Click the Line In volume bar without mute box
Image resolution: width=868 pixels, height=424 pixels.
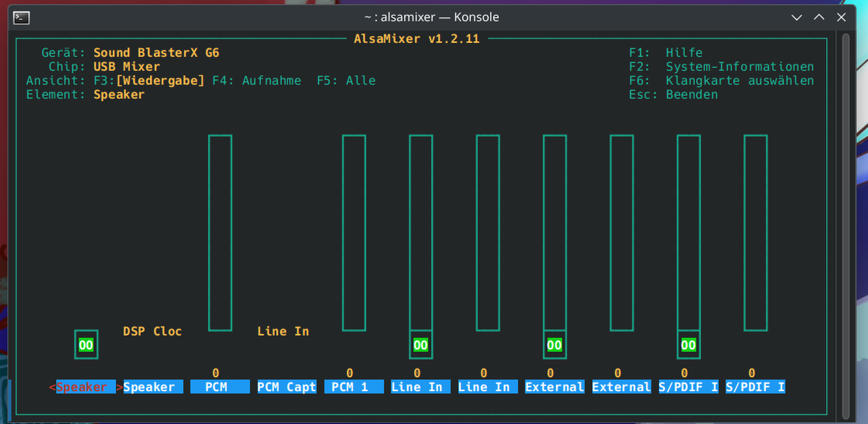488,233
